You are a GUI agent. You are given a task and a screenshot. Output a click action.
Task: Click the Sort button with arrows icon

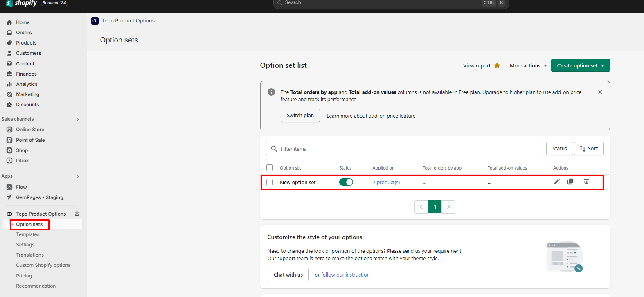pyautogui.click(x=588, y=149)
